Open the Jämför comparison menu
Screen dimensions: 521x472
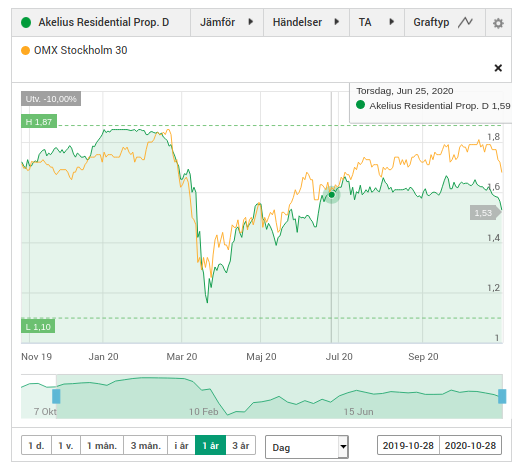tap(227, 22)
